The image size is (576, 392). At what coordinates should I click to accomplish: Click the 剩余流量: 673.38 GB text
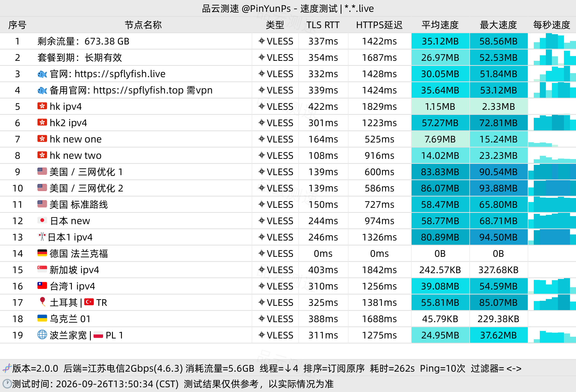[x=83, y=41]
